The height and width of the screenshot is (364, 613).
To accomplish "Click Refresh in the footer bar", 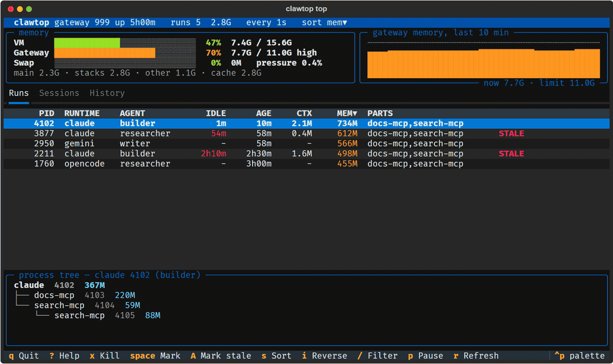I will pos(476,356).
